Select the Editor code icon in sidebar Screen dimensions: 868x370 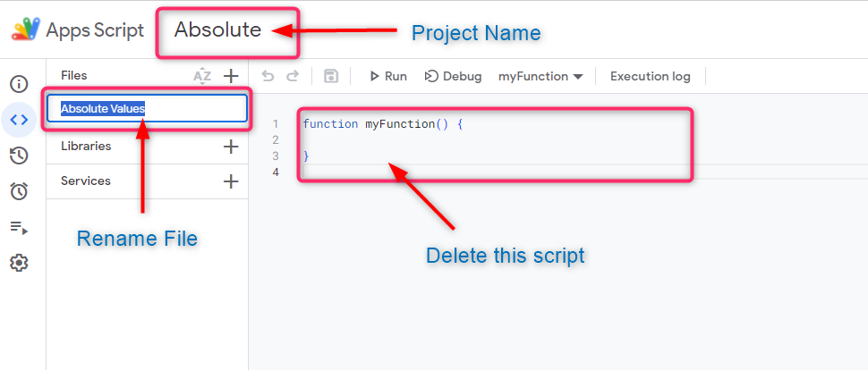click(19, 120)
